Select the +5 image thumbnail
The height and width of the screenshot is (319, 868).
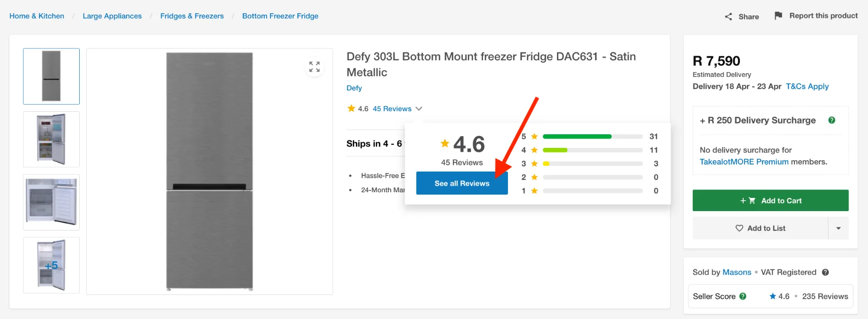[x=51, y=265]
